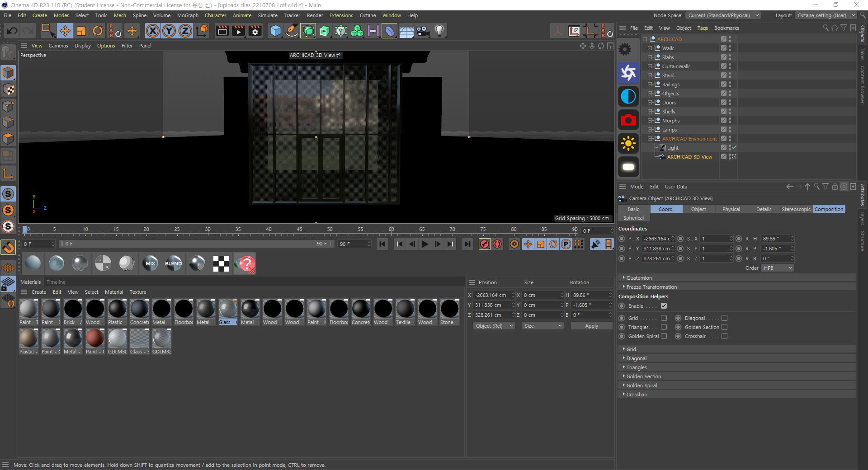Image resolution: width=868 pixels, height=470 pixels.
Task: Expand the CurtainWalls tree node
Action: coord(650,66)
